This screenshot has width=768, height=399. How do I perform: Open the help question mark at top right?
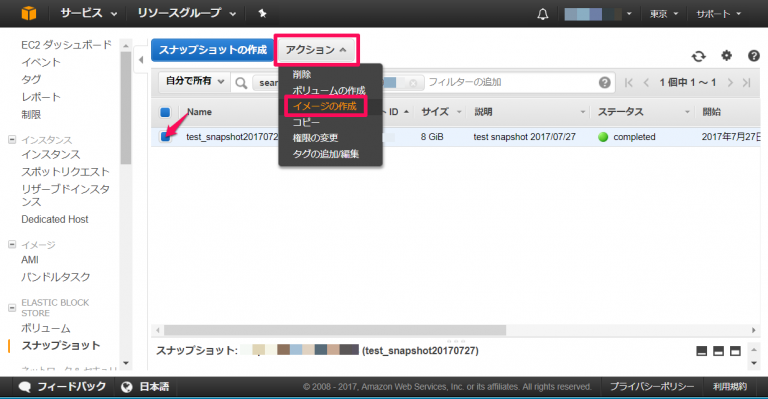[x=754, y=56]
